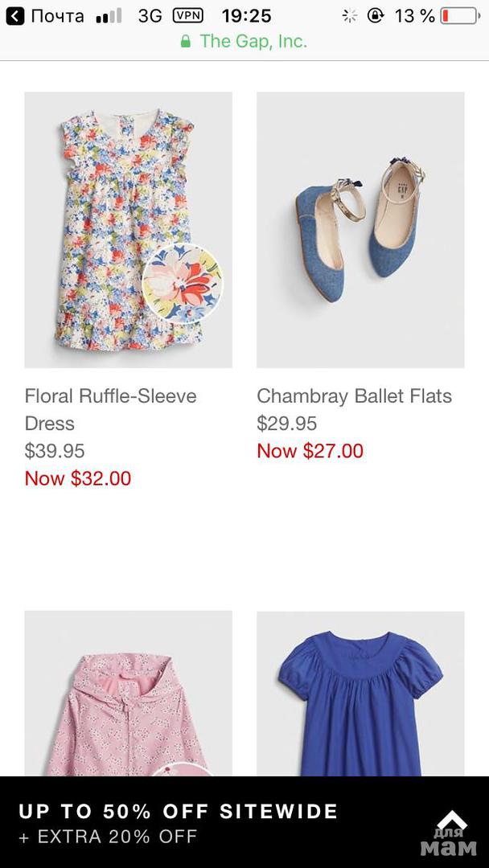Open the Chambray Ballet Flats title link
Image resolution: width=489 pixels, height=868 pixels.
tap(354, 396)
